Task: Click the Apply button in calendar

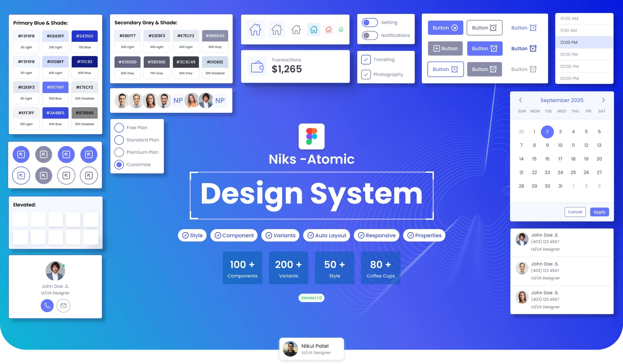Action: point(599,212)
